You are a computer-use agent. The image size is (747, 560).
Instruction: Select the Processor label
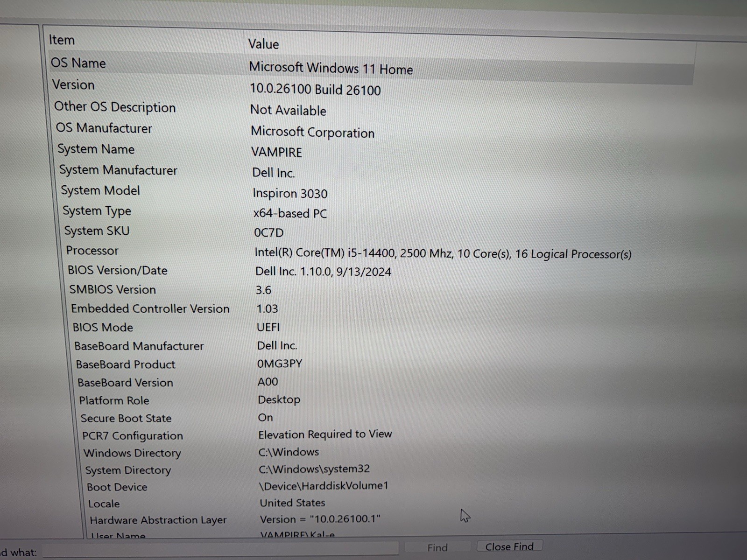pos(92,251)
